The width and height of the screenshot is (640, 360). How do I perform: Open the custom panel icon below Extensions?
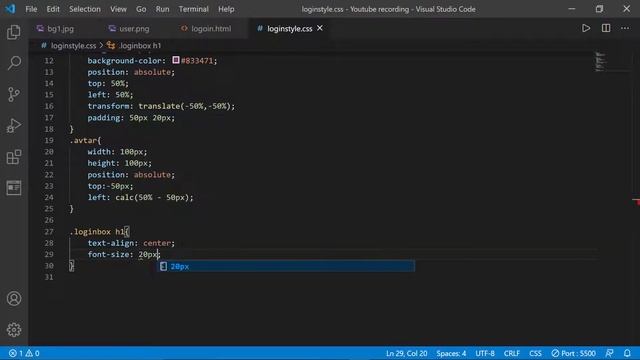click(x=14, y=188)
